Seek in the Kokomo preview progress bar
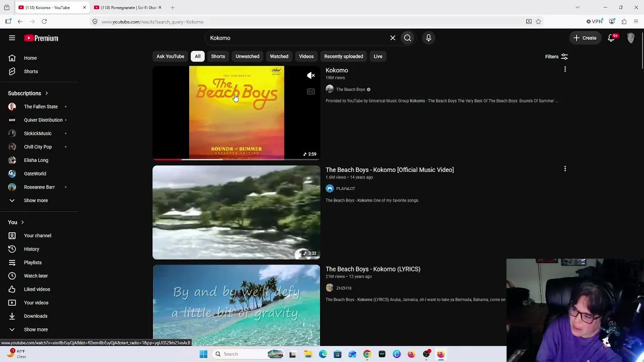644x362 pixels. click(x=236, y=159)
